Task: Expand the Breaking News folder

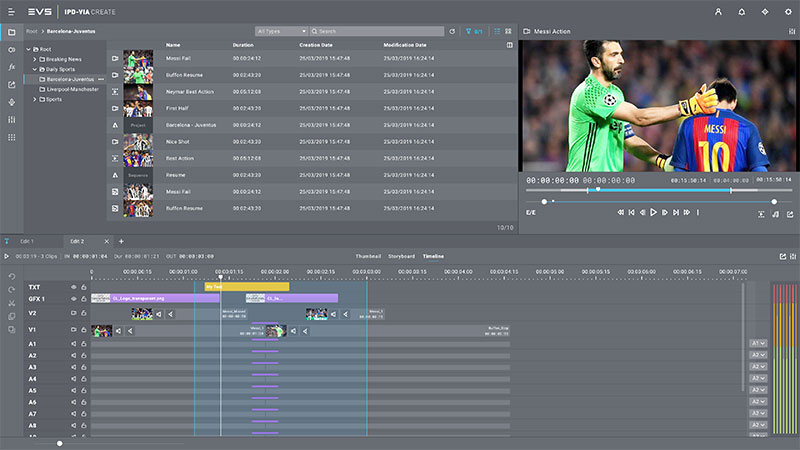Action: tap(35, 59)
